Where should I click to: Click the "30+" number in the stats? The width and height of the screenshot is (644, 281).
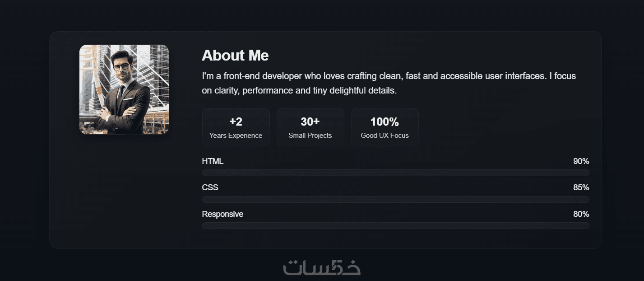[x=310, y=122]
